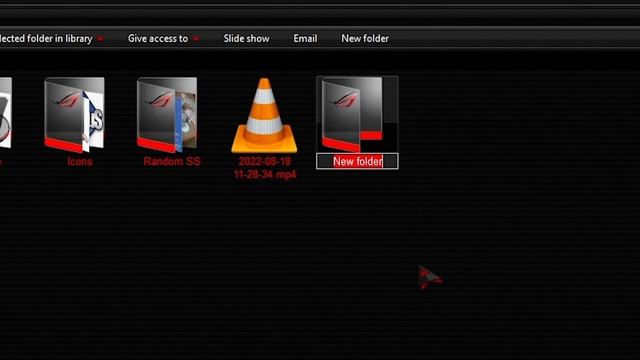Viewport: 640px width, 360px height.
Task: Select the Random SS label text
Action: click(172, 161)
